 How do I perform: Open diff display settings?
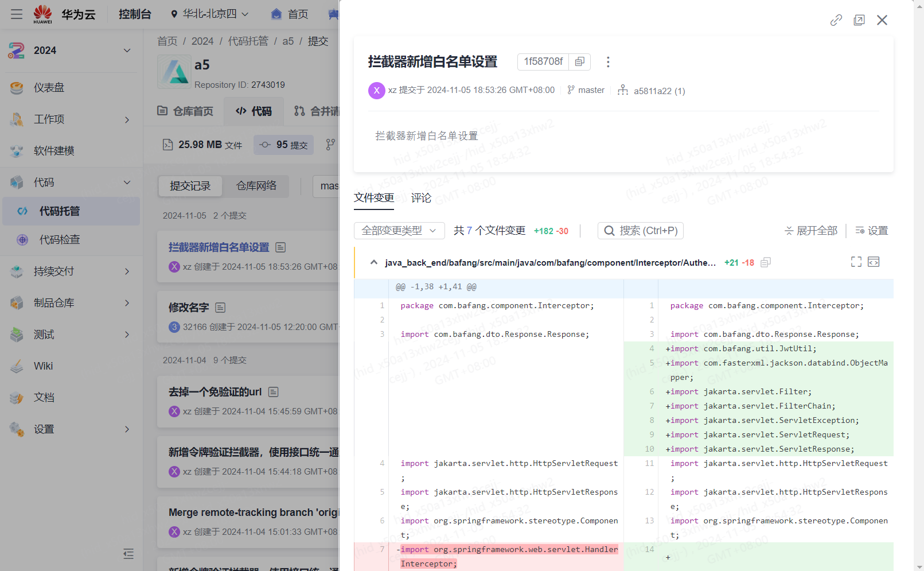[872, 231]
